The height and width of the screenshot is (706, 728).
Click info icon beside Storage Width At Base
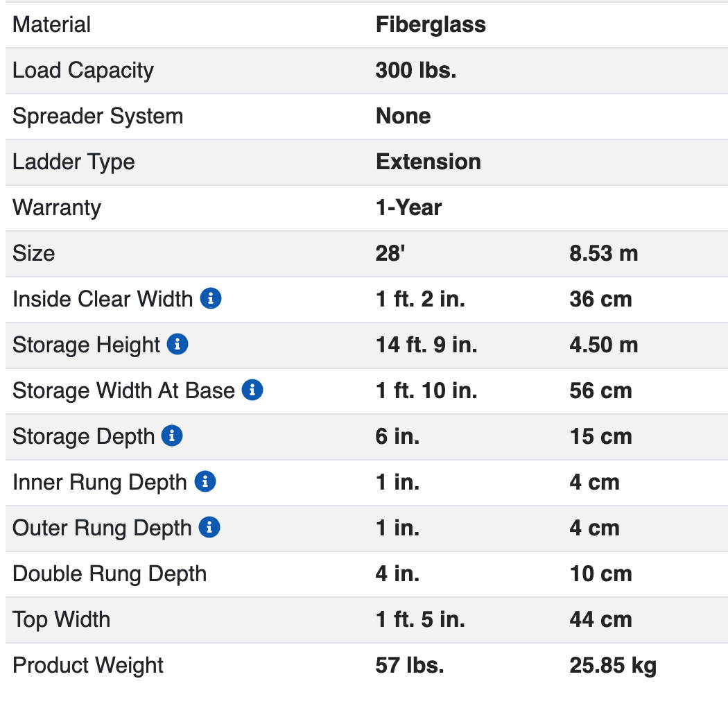(x=252, y=390)
